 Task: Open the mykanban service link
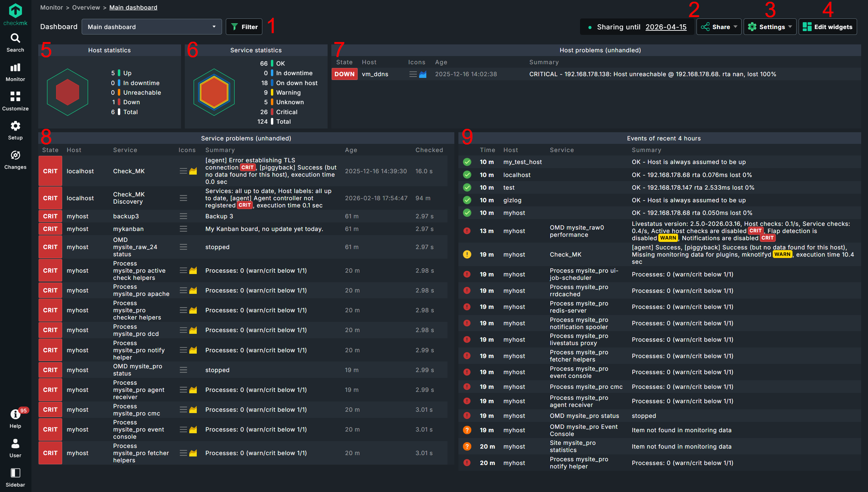pos(128,229)
